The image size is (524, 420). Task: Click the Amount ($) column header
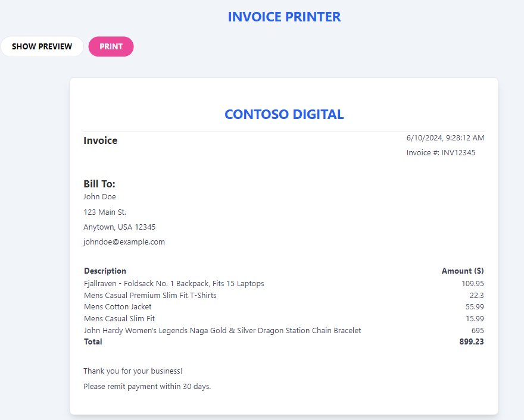click(463, 271)
